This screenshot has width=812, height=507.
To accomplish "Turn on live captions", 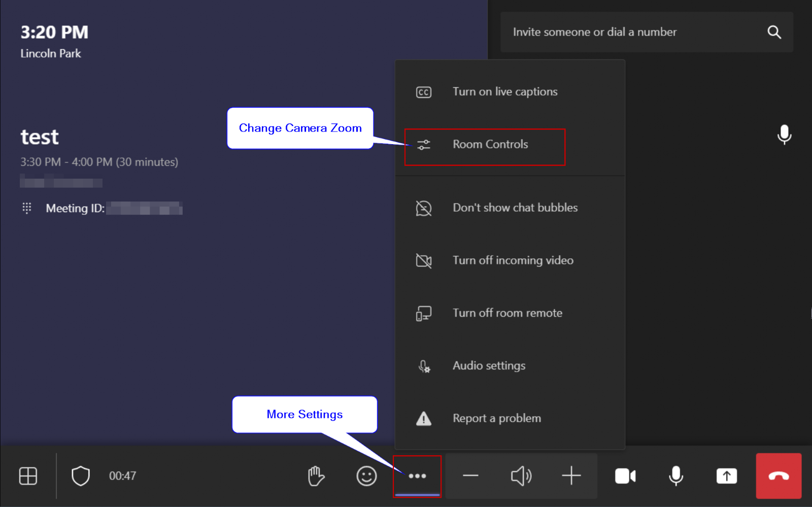I will point(504,92).
